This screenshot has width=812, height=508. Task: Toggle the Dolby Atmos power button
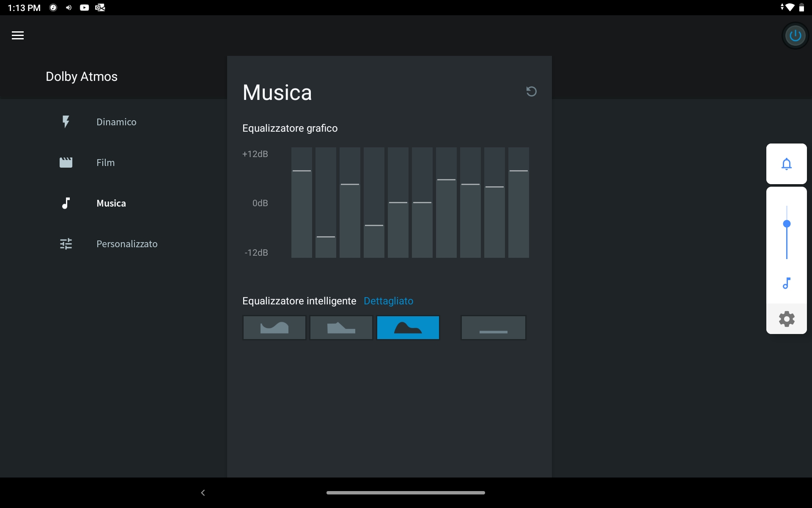pos(795,36)
